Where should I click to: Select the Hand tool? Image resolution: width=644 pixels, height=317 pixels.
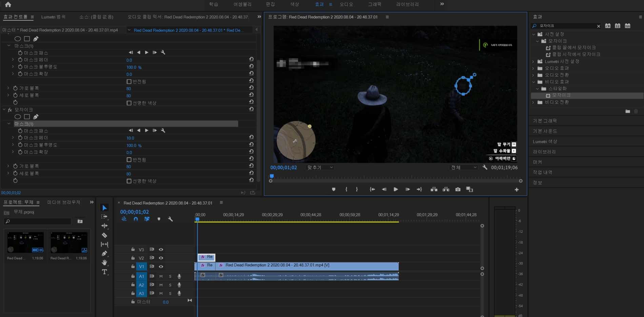(104, 263)
